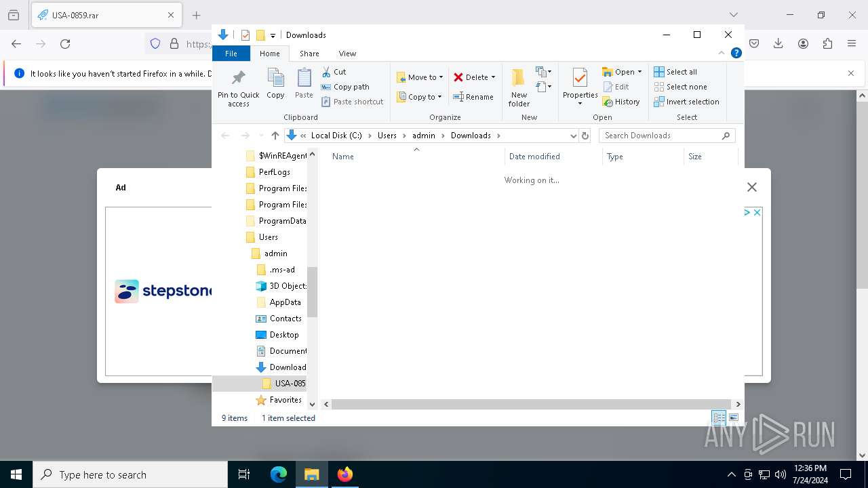
Task: Select ProgramData folder in tree
Action: (x=275, y=221)
